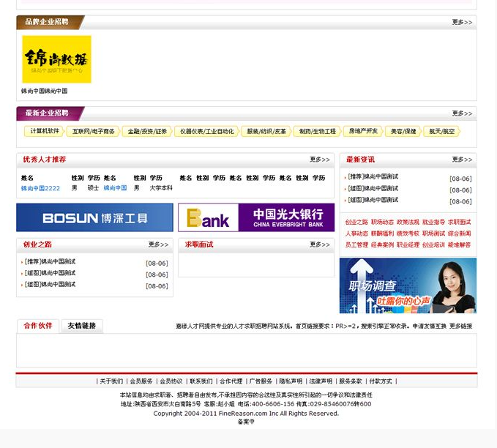Click the 最新企业招聘 section header
Image resolution: width=497 pixels, height=448 pixels.
[x=47, y=113]
